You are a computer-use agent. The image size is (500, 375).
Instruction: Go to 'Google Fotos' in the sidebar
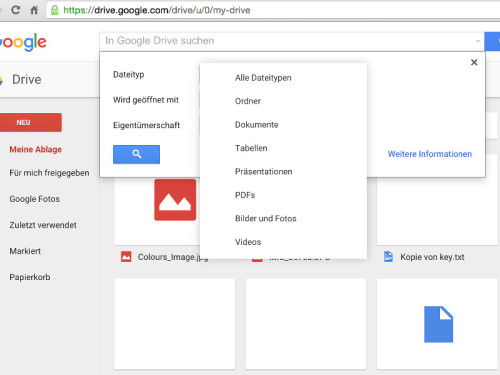click(x=34, y=199)
